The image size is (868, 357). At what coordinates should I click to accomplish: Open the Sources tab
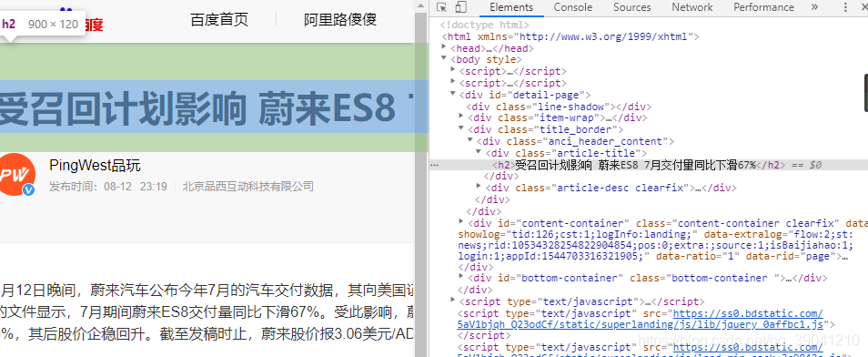pyautogui.click(x=631, y=7)
